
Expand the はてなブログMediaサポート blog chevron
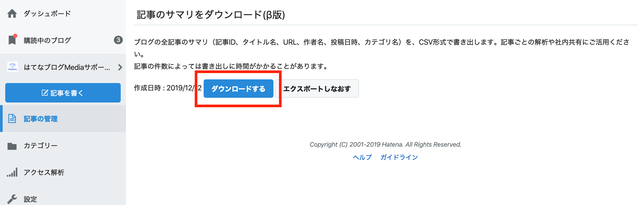pyautogui.click(x=120, y=67)
